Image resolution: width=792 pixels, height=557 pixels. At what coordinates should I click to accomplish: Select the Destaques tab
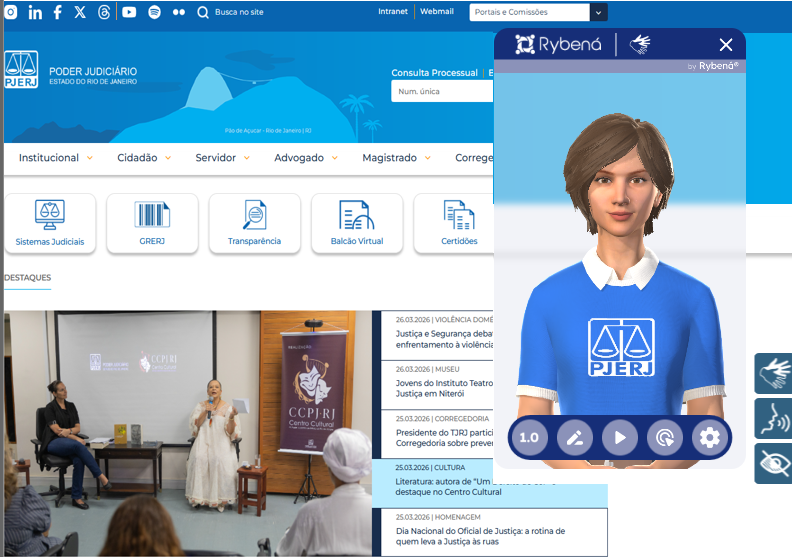coord(28,277)
